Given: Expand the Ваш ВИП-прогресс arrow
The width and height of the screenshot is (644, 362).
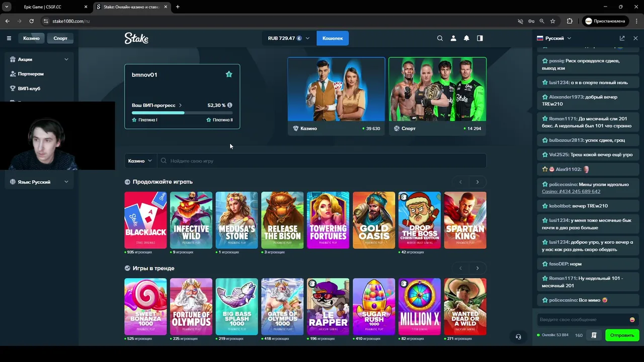Looking at the screenshot, I should [x=180, y=106].
